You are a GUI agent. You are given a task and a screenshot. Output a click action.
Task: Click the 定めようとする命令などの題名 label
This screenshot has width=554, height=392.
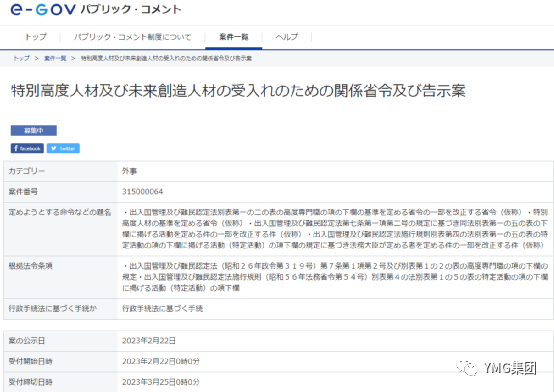click(x=60, y=212)
